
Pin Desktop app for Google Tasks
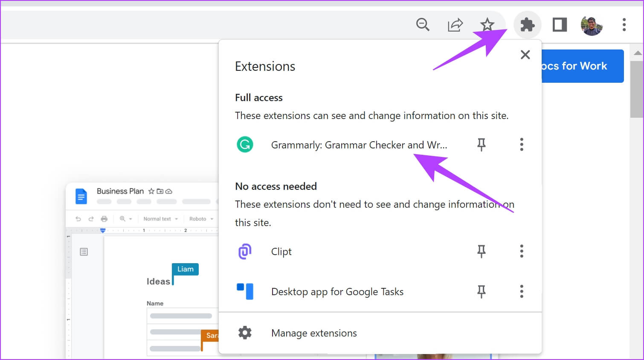[482, 291]
